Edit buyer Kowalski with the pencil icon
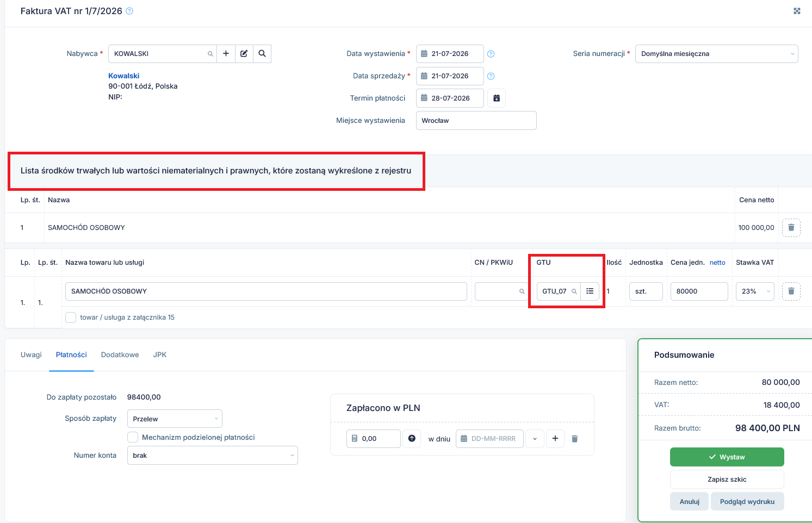The image size is (812, 523). [x=244, y=54]
